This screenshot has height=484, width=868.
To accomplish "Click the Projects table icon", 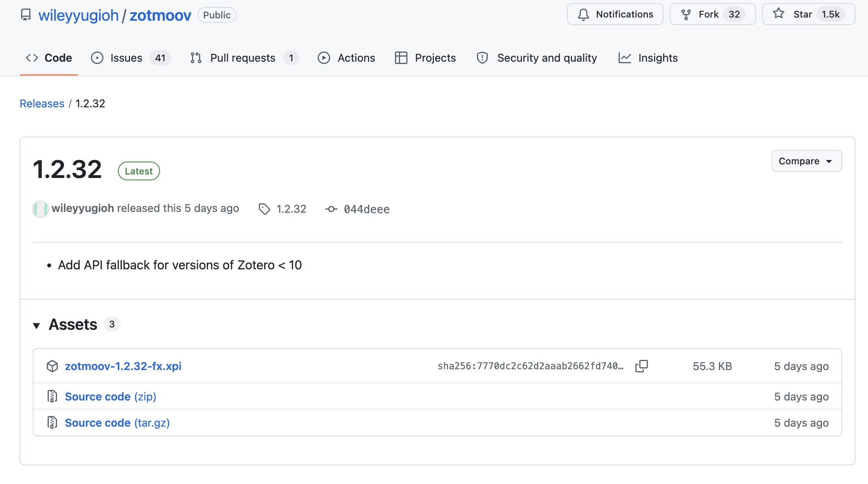I will pos(401,58).
